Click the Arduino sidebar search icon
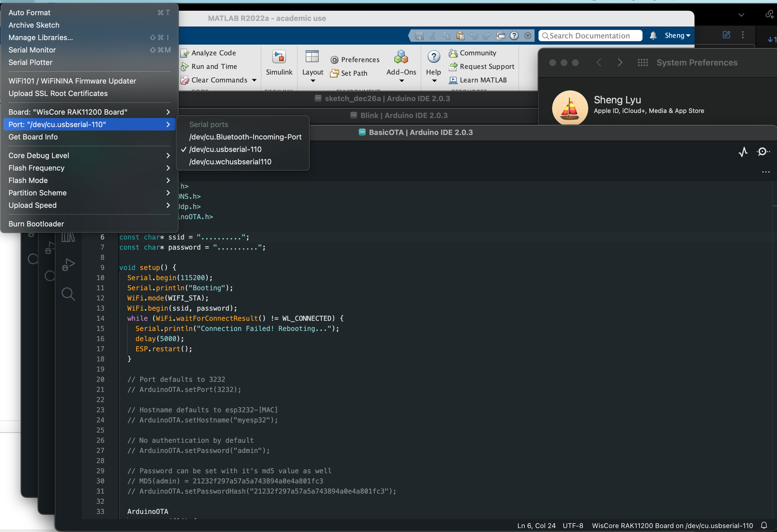777x532 pixels. coord(68,294)
